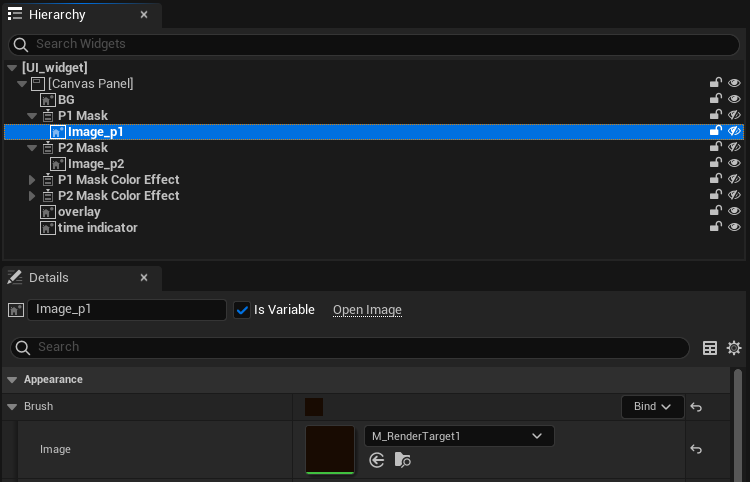The height and width of the screenshot is (482, 750).
Task: Uncheck the Is Variable checkbox
Action: pyautogui.click(x=242, y=310)
